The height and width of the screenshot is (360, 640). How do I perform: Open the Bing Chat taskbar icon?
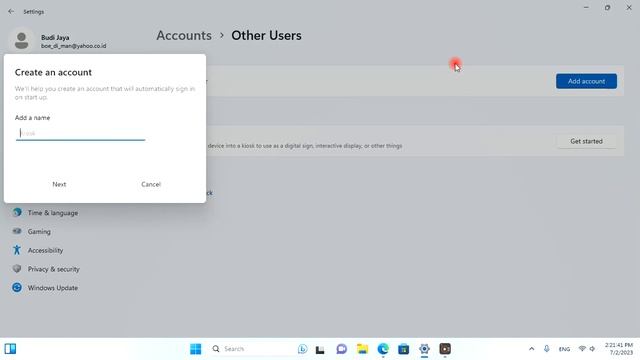(302, 349)
